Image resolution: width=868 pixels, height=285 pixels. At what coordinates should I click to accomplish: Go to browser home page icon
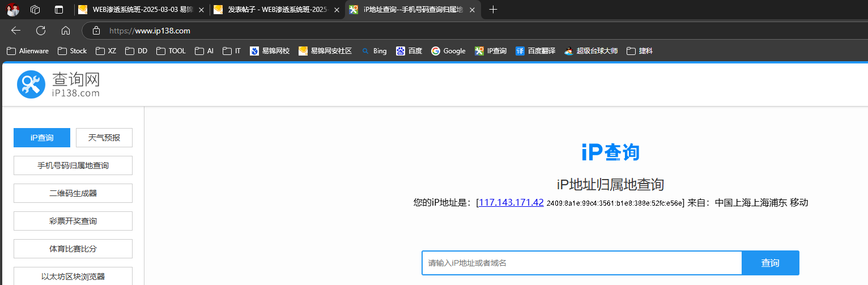point(66,31)
